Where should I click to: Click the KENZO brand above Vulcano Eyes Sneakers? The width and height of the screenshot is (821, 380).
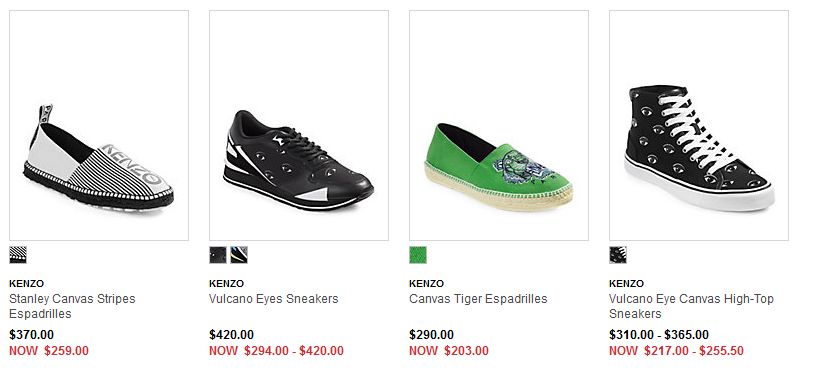(x=227, y=284)
